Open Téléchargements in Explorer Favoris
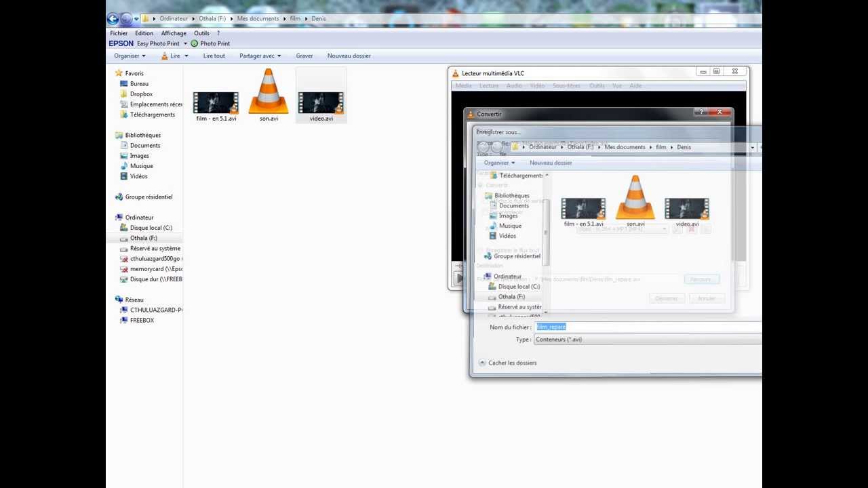The width and height of the screenshot is (868, 488). 147,115
